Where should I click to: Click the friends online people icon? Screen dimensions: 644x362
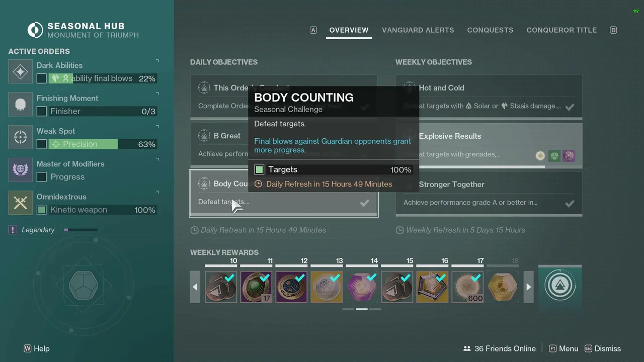467,348
